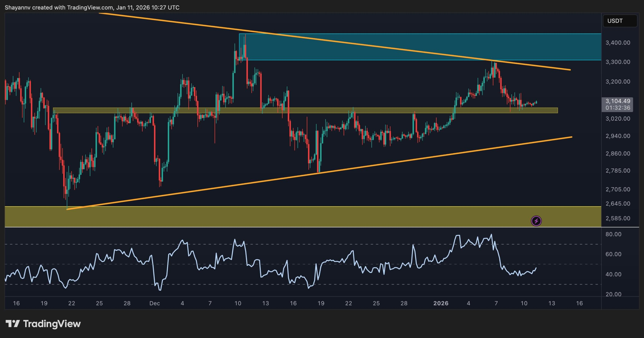
Task: Click the 01:32:36 candle countdown timer
Action: pos(618,108)
